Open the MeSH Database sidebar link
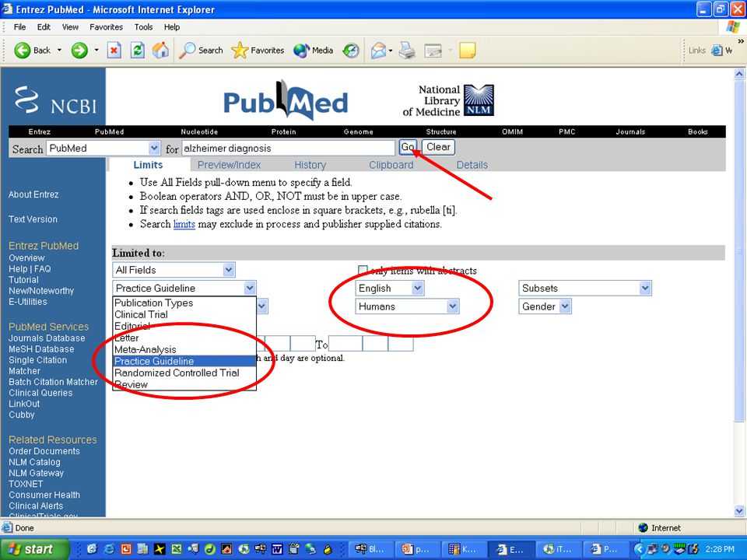 pos(41,349)
